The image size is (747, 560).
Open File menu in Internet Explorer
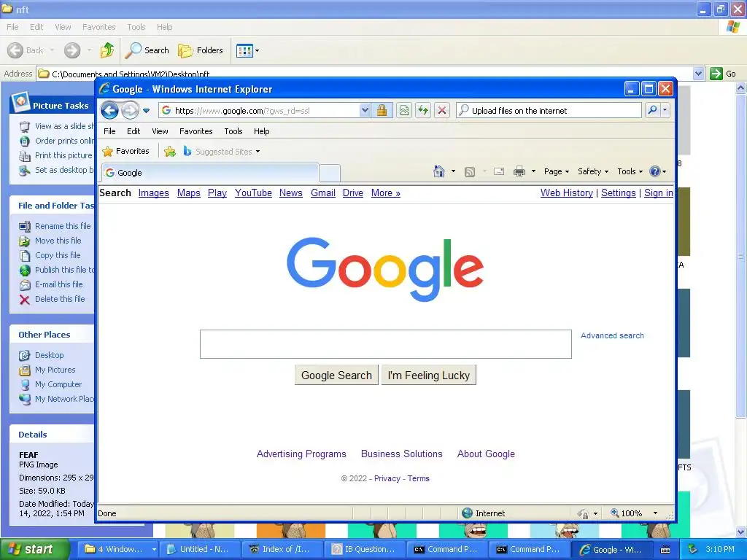pyautogui.click(x=109, y=131)
